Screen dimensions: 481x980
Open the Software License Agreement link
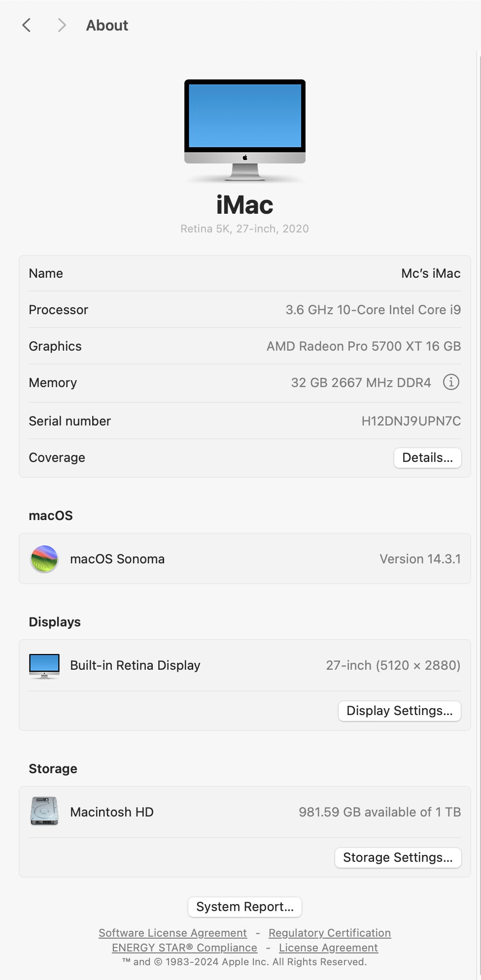pyautogui.click(x=172, y=933)
